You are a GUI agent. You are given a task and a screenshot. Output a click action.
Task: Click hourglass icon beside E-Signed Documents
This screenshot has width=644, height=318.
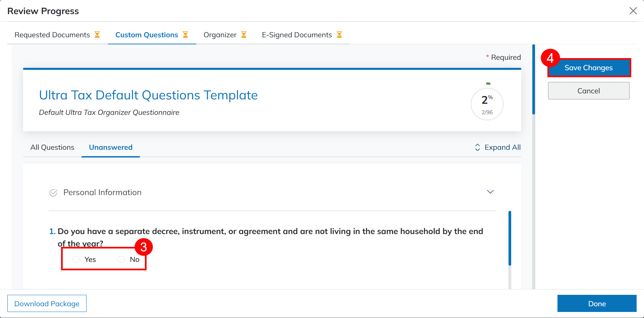[339, 35]
